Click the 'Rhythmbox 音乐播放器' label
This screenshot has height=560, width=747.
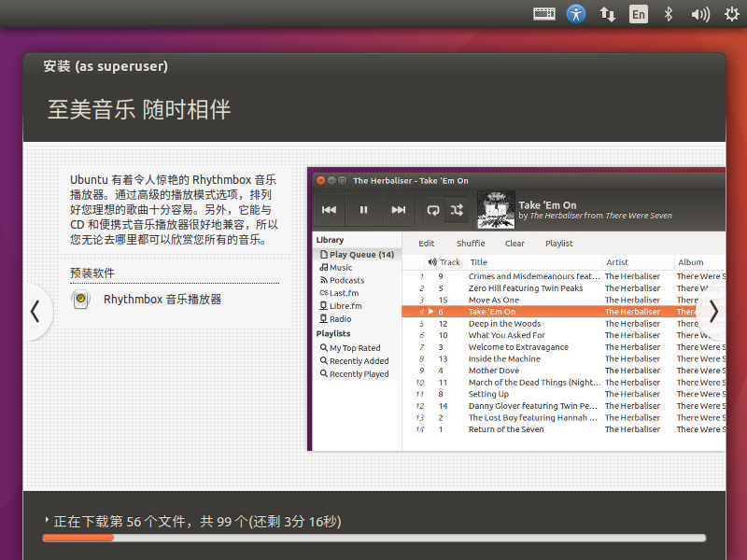point(162,299)
